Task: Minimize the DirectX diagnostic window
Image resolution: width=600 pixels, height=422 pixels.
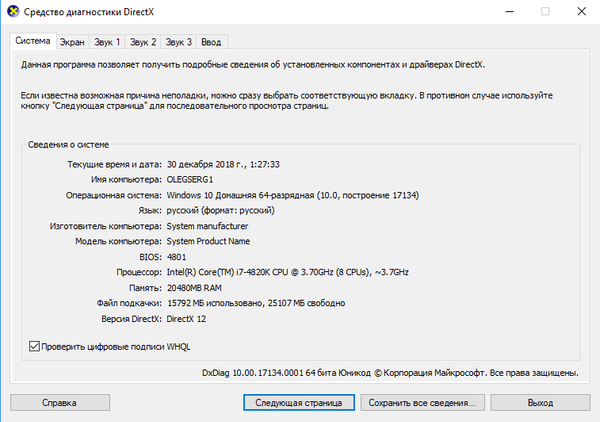Action: (x=509, y=11)
